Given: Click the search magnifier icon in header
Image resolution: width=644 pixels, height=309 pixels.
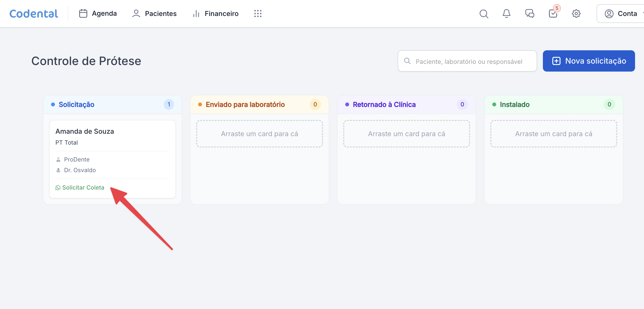Looking at the screenshot, I should (x=484, y=14).
